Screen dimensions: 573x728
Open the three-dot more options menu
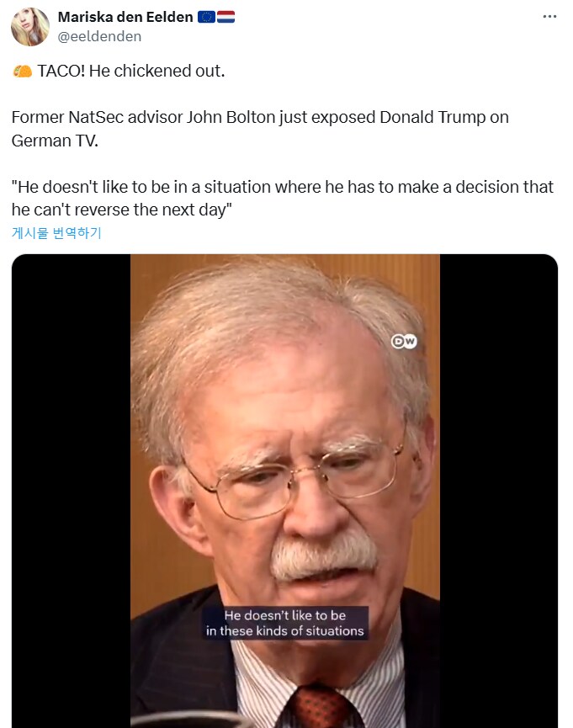(549, 17)
